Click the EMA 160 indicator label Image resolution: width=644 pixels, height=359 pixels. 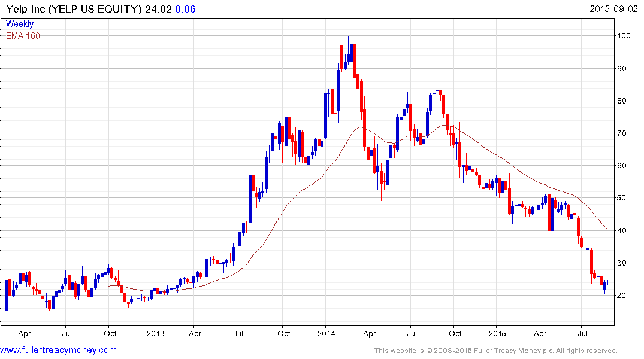(23, 36)
